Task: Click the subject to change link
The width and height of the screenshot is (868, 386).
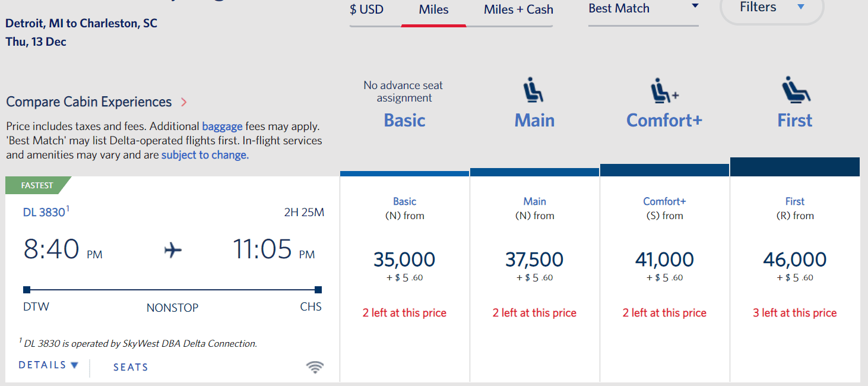Action: [204, 154]
